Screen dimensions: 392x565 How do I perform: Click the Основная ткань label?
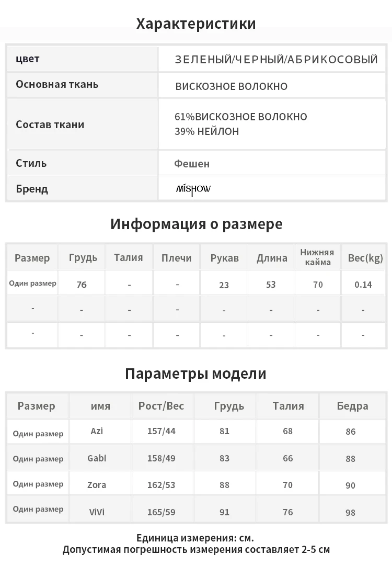[57, 84]
